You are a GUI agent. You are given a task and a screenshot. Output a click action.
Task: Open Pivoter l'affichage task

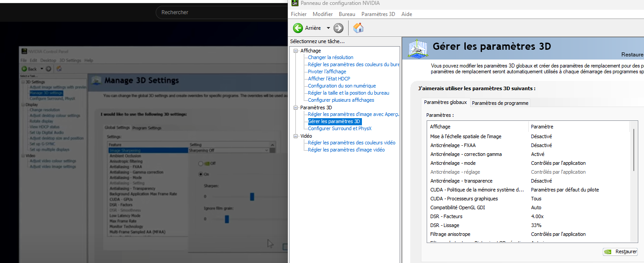[327, 72]
